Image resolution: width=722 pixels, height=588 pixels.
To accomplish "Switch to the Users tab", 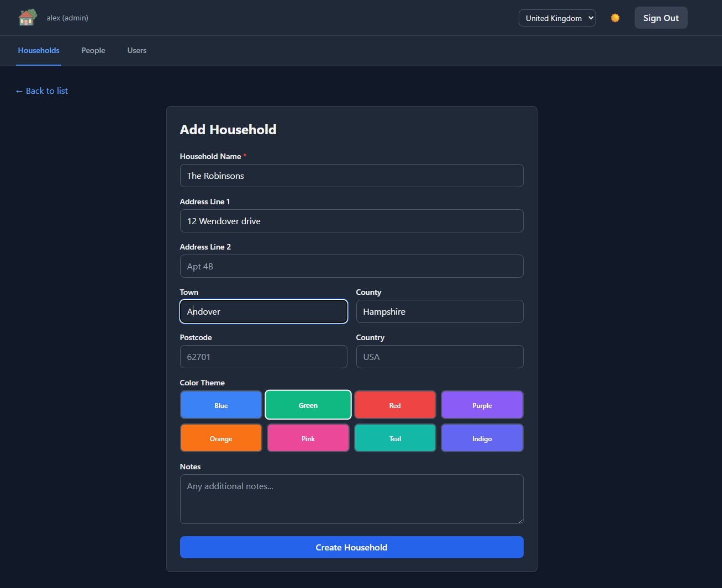I will tap(137, 50).
